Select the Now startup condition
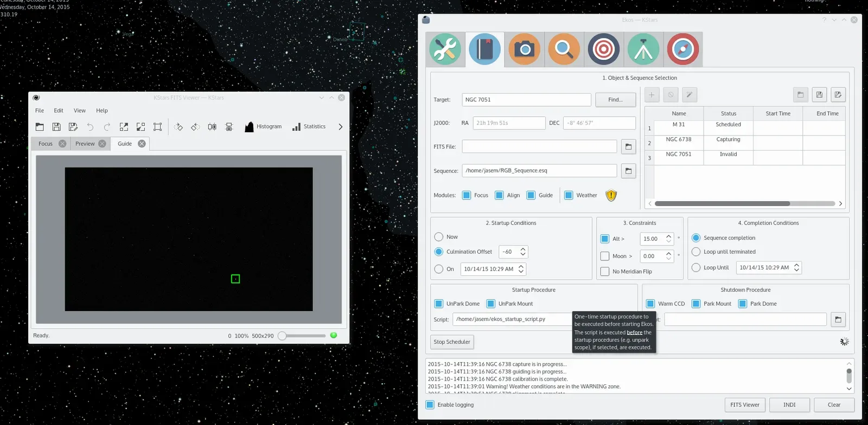 tap(439, 237)
